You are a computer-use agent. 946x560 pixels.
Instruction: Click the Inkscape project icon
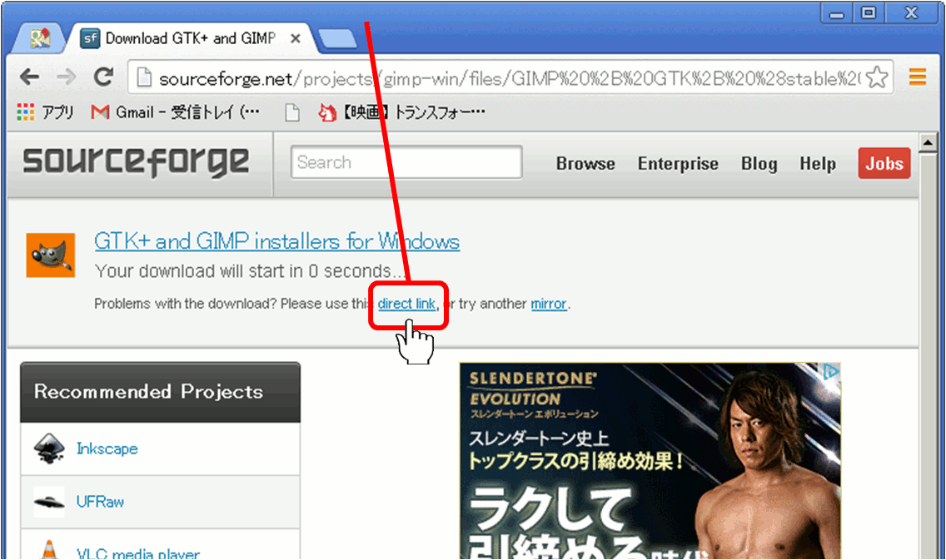49,448
